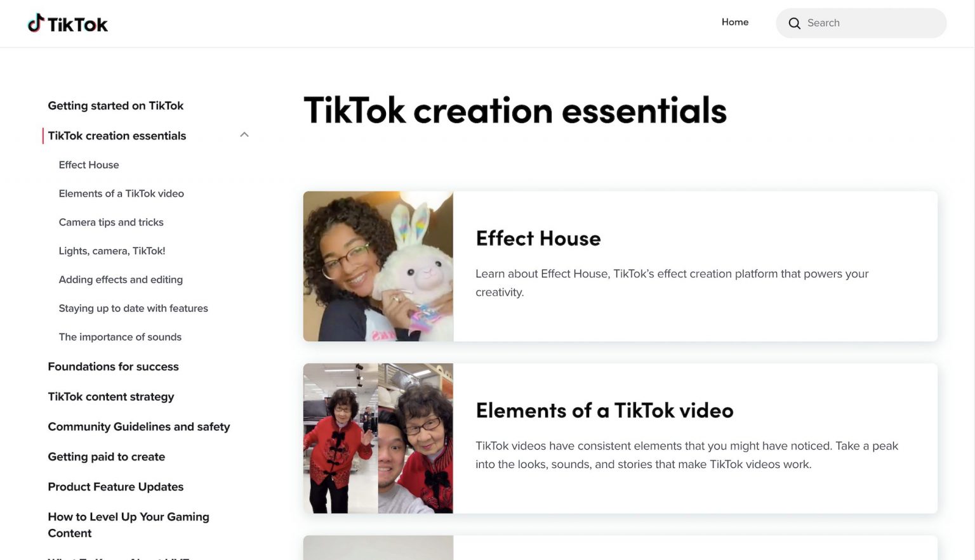Open the Getting paid to create section
The height and width of the screenshot is (560, 975).
106,457
